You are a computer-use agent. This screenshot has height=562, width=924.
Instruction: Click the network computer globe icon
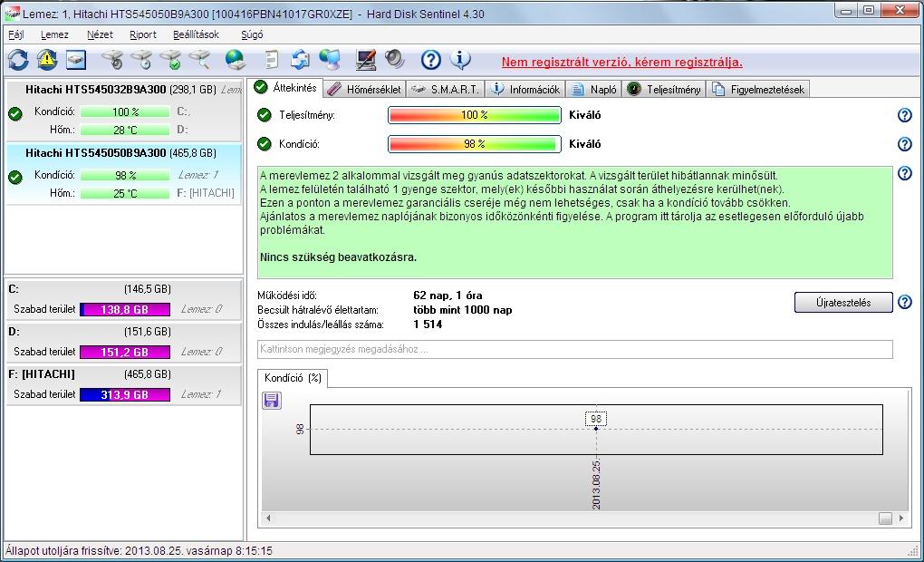330,60
